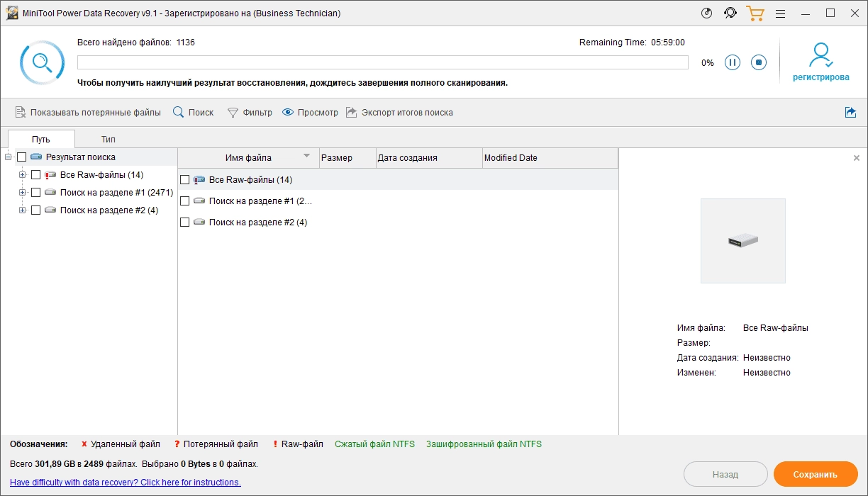Click the Remaining Time 05:59:00 text

632,43
